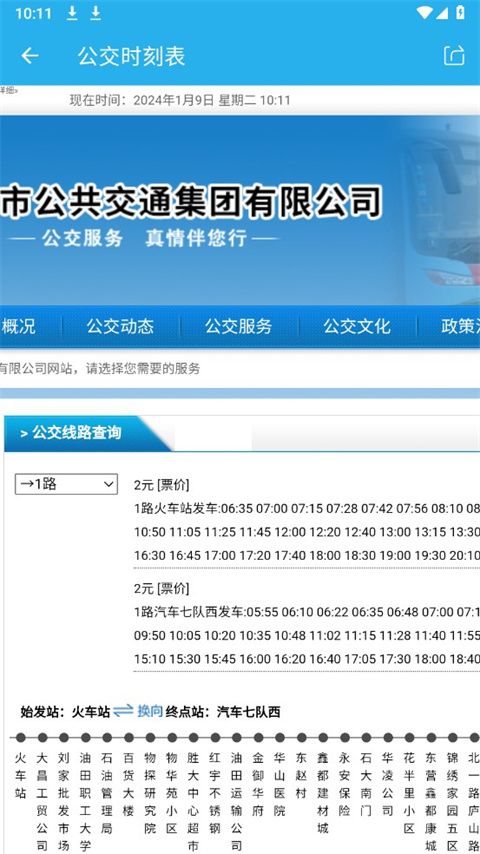Viewport: 480px width, 854px height.
Task: Tap the 华凌公司 stop name
Action: (x=388, y=784)
